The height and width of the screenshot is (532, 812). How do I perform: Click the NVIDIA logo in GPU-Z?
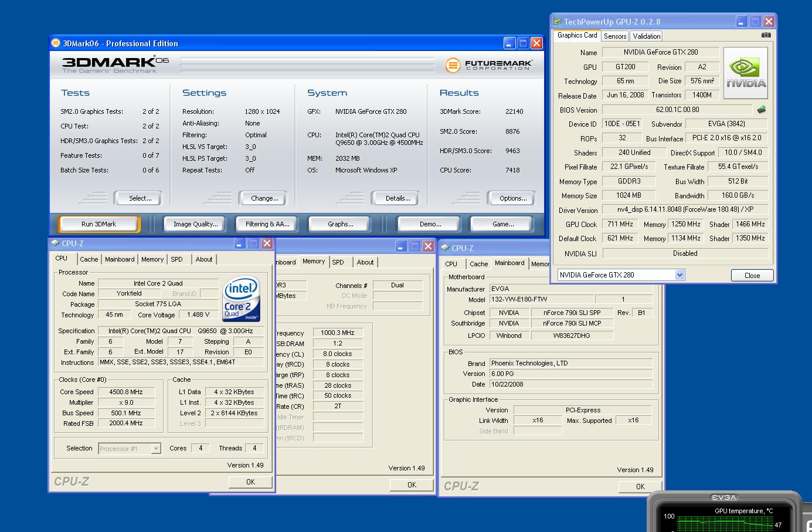pyautogui.click(x=746, y=73)
